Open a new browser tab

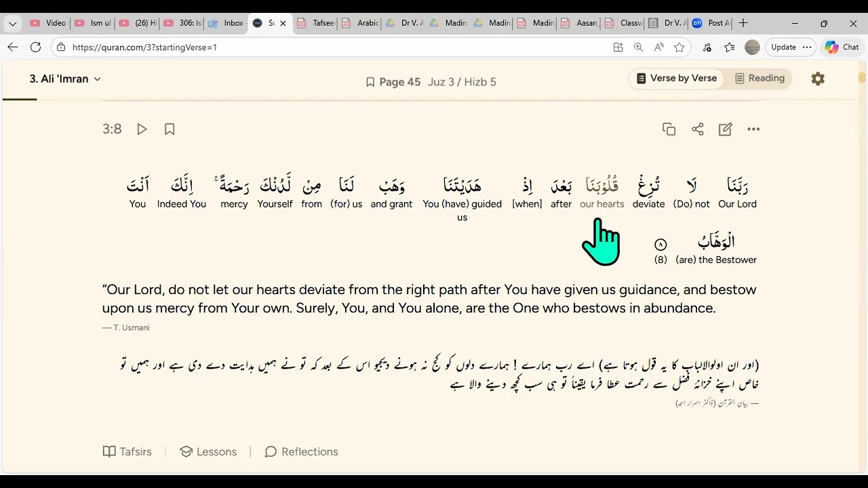click(x=743, y=23)
